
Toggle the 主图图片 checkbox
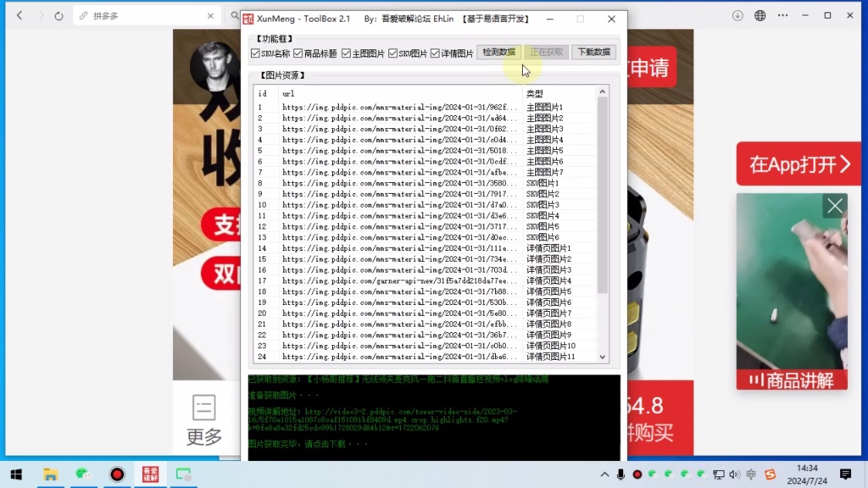pyautogui.click(x=346, y=53)
